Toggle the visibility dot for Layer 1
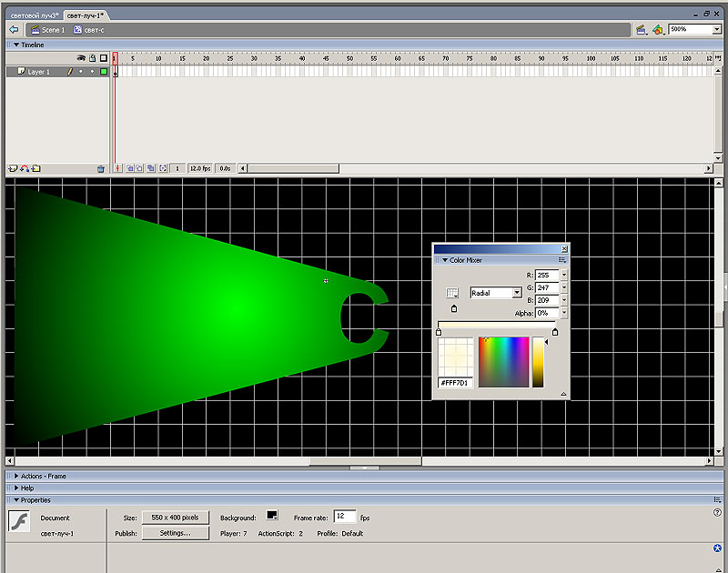Image resolution: width=728 pixels, height=573 pixels. pos(80,71)
